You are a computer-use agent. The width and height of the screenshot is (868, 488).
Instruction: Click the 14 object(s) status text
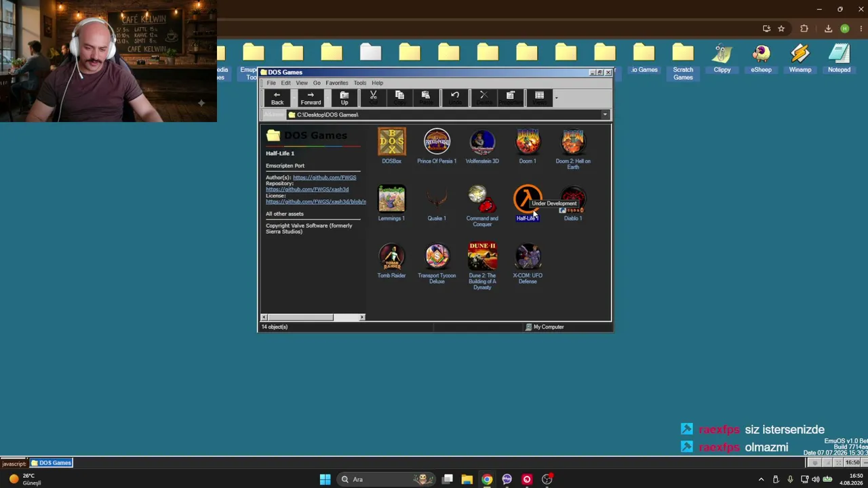pyautogui.click(x=275, y=327)
